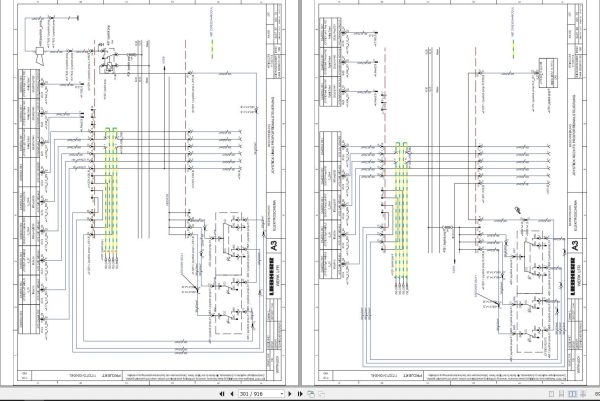Go to the first page of the document
The width and height of the screenshot is (600, 401).
click(222, 394)
